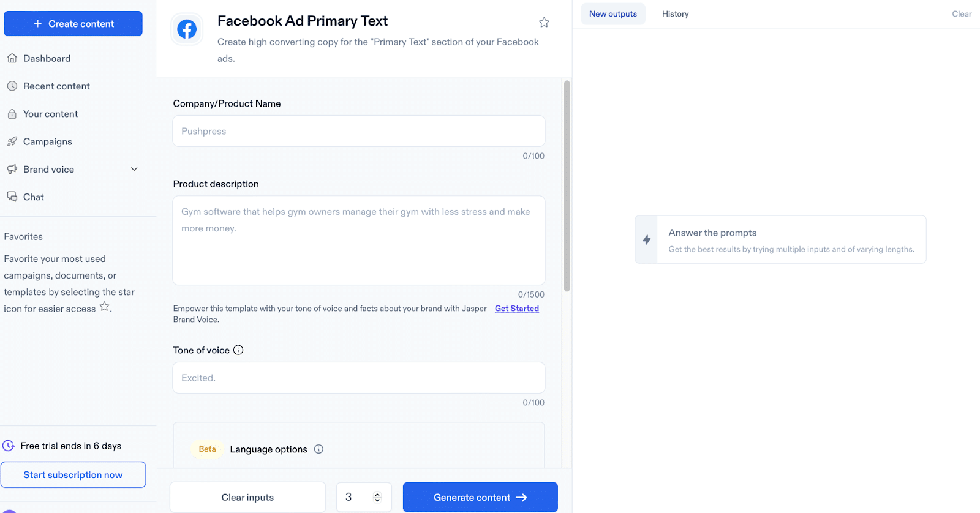980x513 pixels.
Task: Open the Dashboard home icon
Action: click(x=12, y=58)
